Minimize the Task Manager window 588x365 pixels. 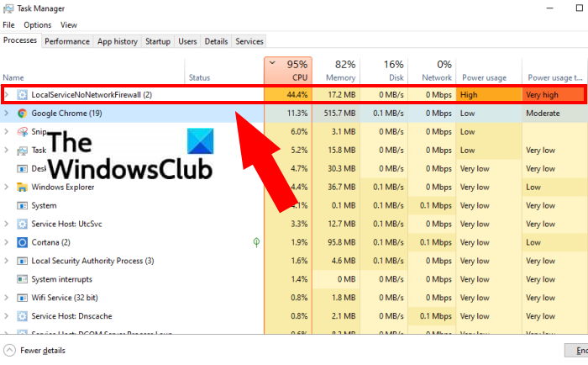[549, 8]
